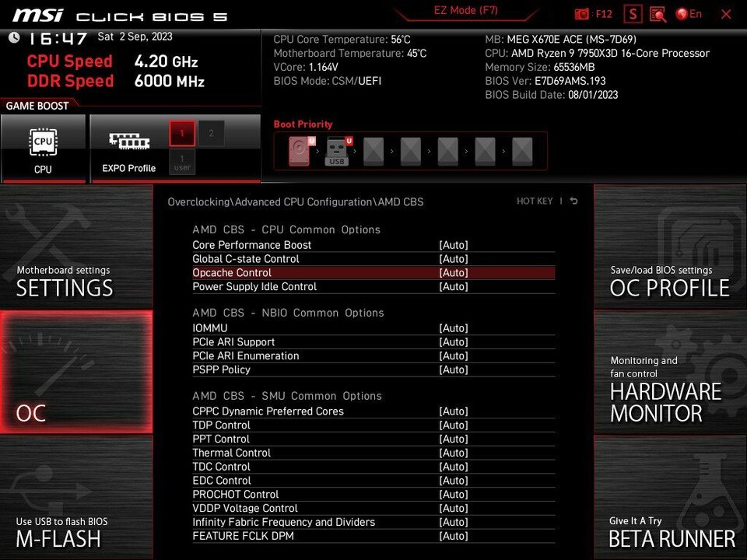Image resolution: width=747 pixels, height=560 pixels.
Task: Open the PSPP Policy dropdown
Action: (454, 369)
